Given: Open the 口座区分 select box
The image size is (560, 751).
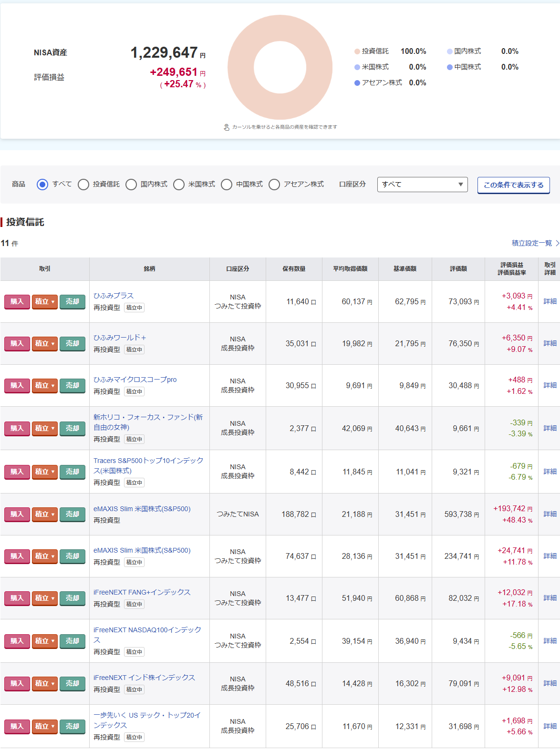Looking at the screenshot, I should click(x=422, y=185).
